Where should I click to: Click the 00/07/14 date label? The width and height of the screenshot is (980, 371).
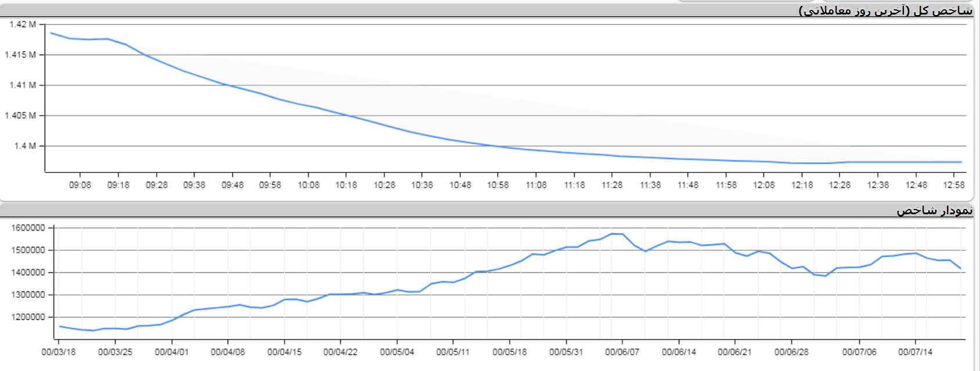click(x=915, y=352)
